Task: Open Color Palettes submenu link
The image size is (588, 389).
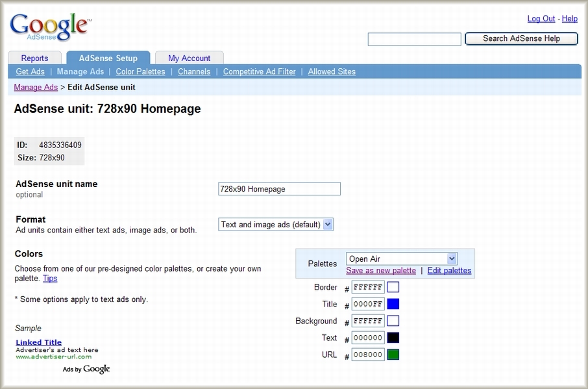Action: pos(140,71)
